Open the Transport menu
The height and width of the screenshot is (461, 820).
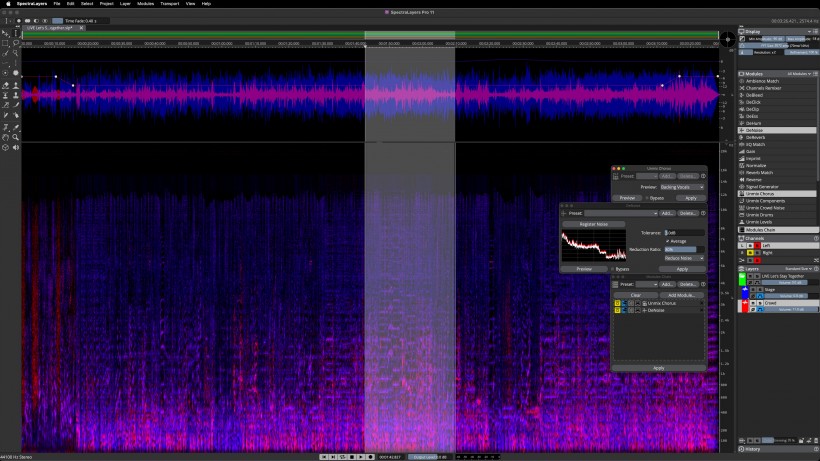[x=169, y=4]
